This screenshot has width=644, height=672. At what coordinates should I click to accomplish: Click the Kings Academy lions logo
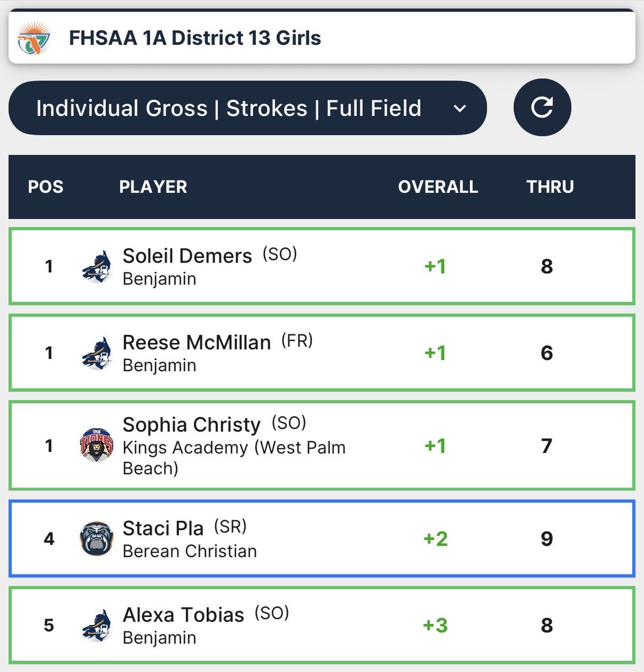(97, 445)
